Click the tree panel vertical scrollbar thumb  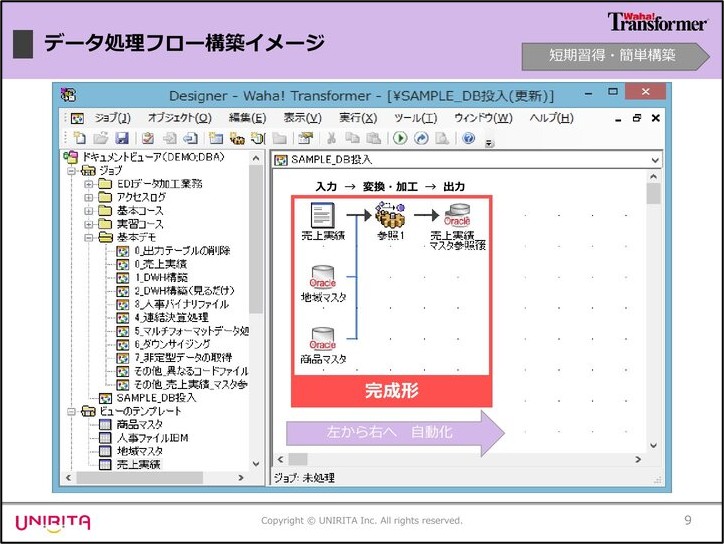click(x=256, y=239)
